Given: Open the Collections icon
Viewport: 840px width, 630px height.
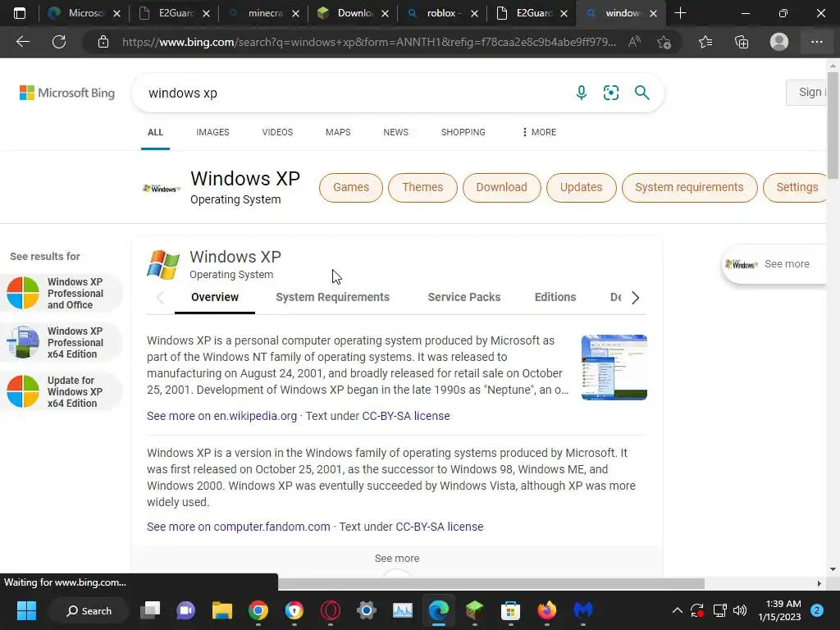Looking at the screenshot, I should (x=742, y=42).
